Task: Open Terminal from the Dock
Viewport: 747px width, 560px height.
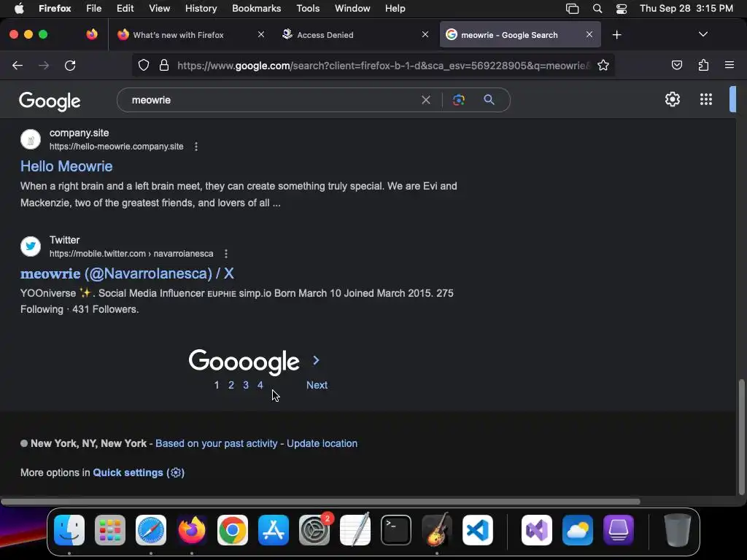Action: pos(396,530)
